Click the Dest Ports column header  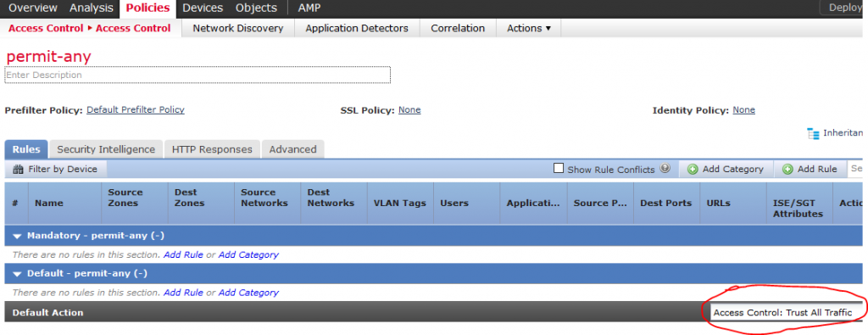[666, 203]
